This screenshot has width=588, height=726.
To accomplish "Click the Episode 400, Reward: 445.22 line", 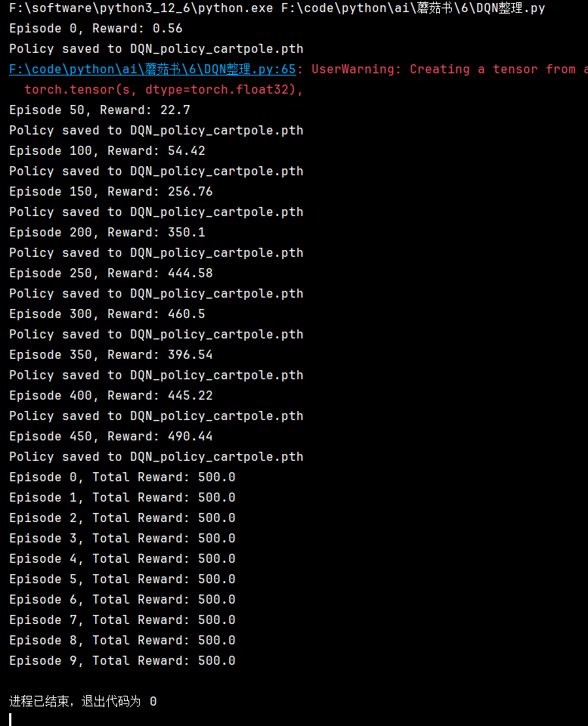I will (111, 395).
